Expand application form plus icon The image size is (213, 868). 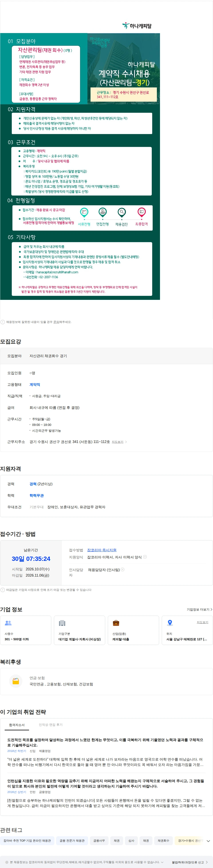coord(145,557)
